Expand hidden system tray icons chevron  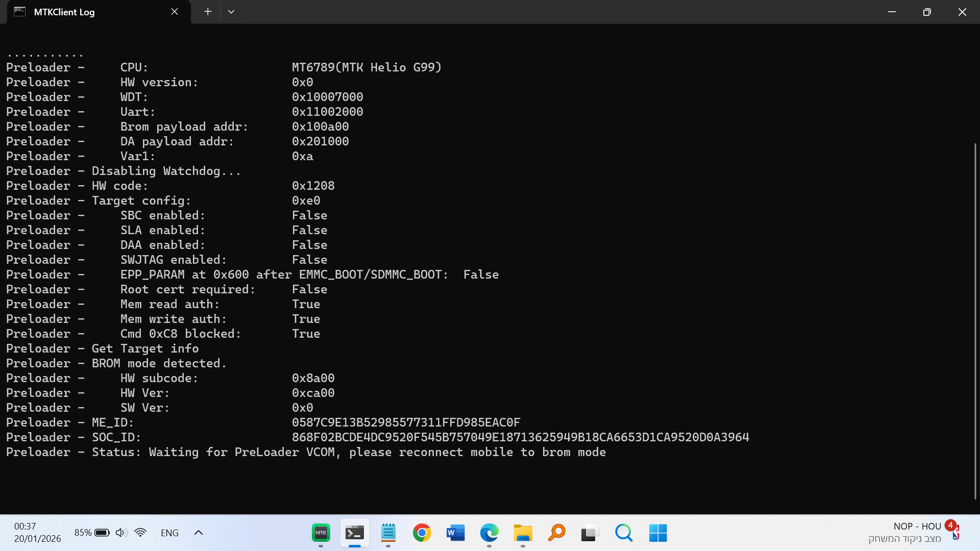click(x=199, y=533)
